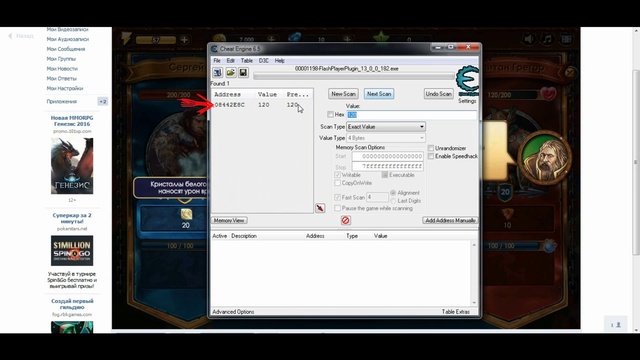Click the game close X icon
This screenshot has width=640, height=360.
[x=569, y=73]
